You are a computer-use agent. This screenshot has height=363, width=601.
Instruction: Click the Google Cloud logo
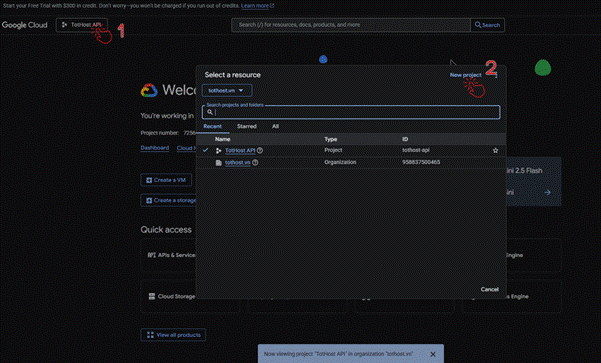tap(25, 25)
